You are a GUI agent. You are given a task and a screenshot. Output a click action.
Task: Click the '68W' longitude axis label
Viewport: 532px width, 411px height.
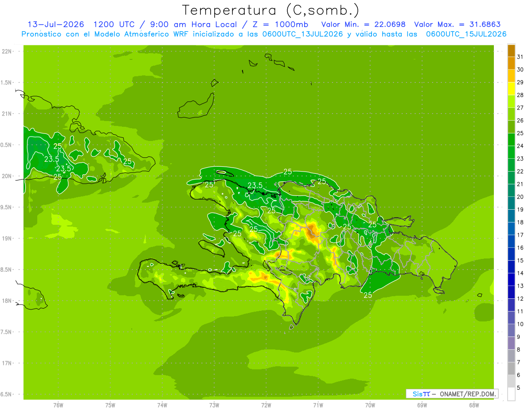tap(474, 405)
